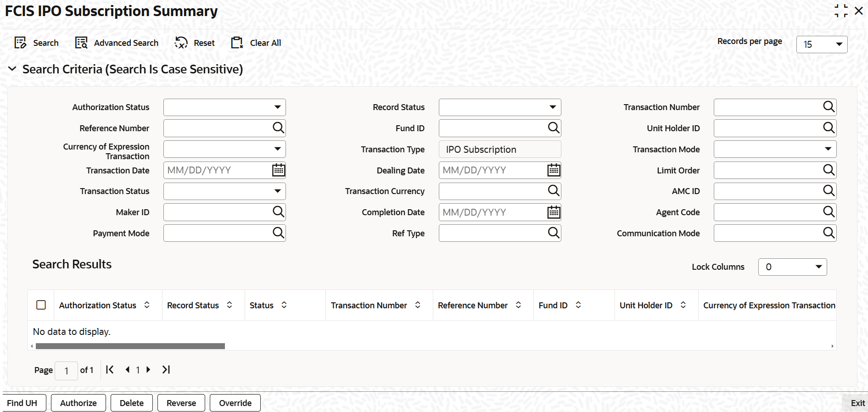Click the horizontal results scrollbar thumb
Viewport: 868px width, 412px height.
[130, 346]
